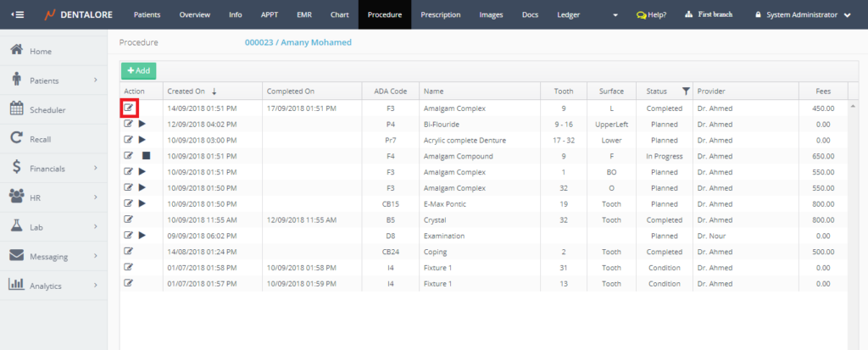Viewport: 868px width, 350px height.
Task: Open the Help link in top bar
Action: pyautogui.click(x=651, y=14)
